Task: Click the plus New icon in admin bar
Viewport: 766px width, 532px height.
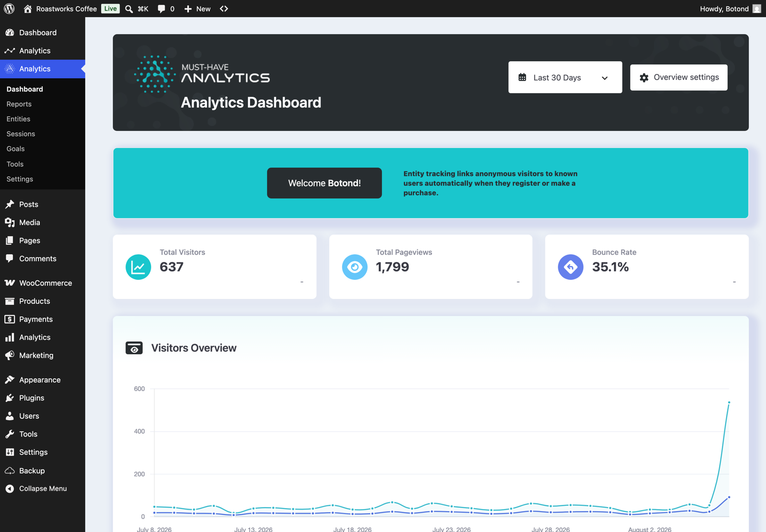Action: point(188,9)
